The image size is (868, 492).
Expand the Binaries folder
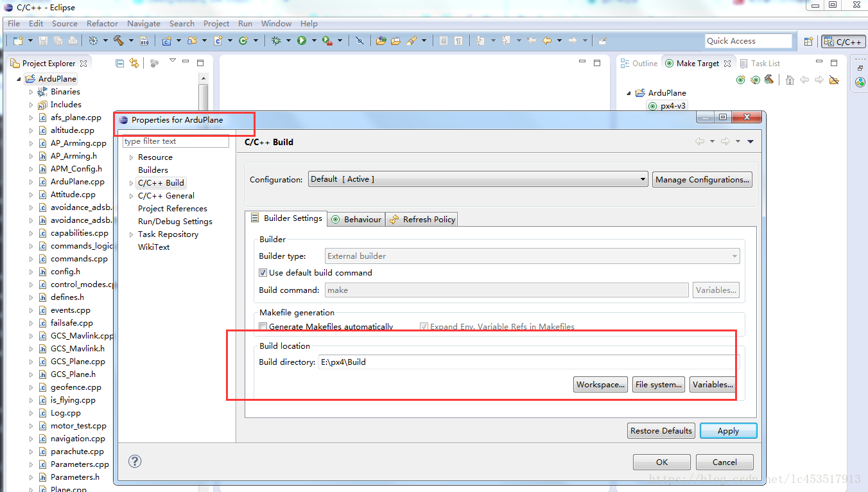click(31, 92)
